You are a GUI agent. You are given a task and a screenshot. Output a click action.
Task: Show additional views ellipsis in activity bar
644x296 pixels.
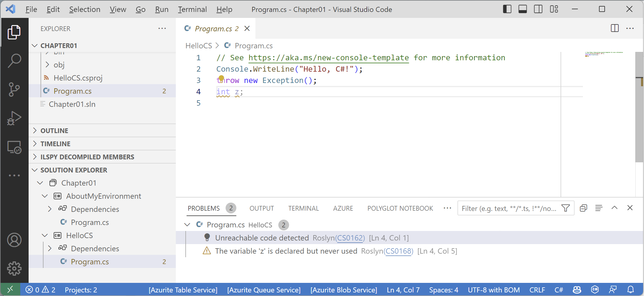14,175
